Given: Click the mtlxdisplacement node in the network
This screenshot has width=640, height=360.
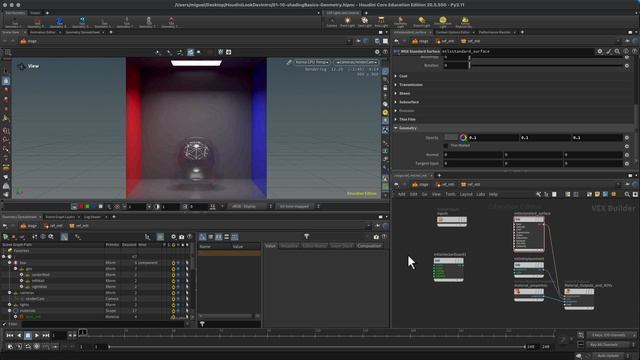Looking at the screenshot, I should (529, 269).
